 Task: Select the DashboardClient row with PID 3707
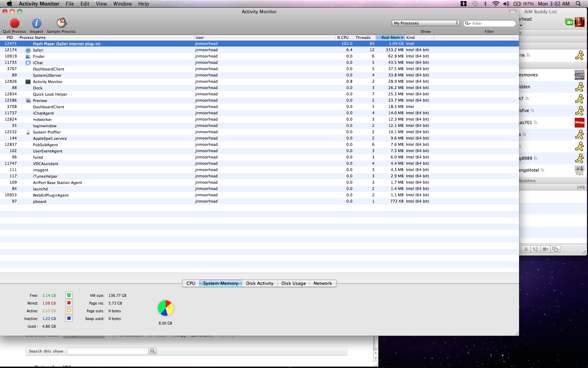click(259, 69)
